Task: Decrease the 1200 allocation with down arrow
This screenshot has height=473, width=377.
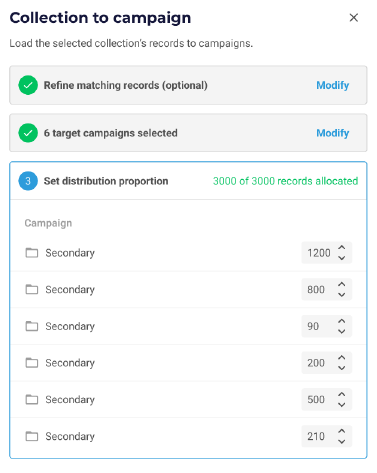Action: pos(341,258)
